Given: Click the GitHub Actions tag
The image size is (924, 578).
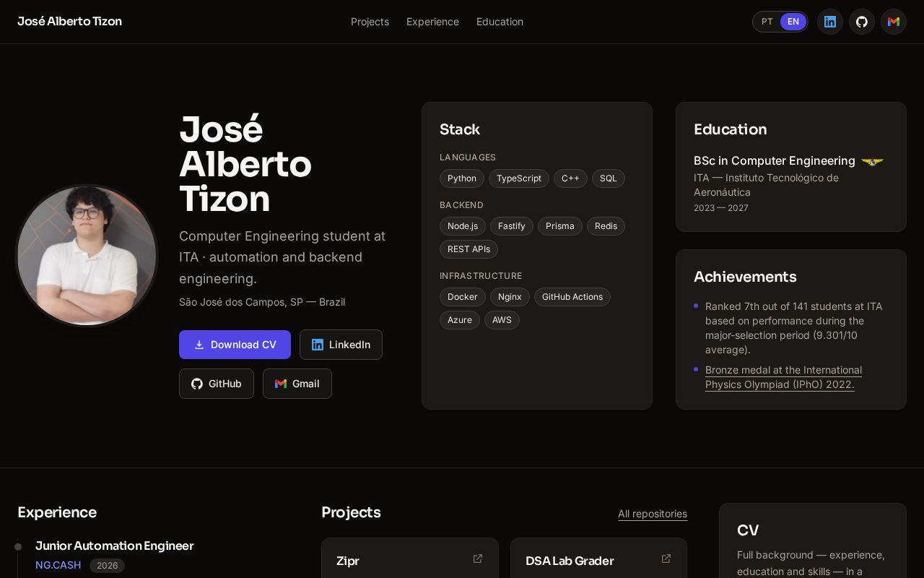Looking at the screenshot, I should 572,297.
